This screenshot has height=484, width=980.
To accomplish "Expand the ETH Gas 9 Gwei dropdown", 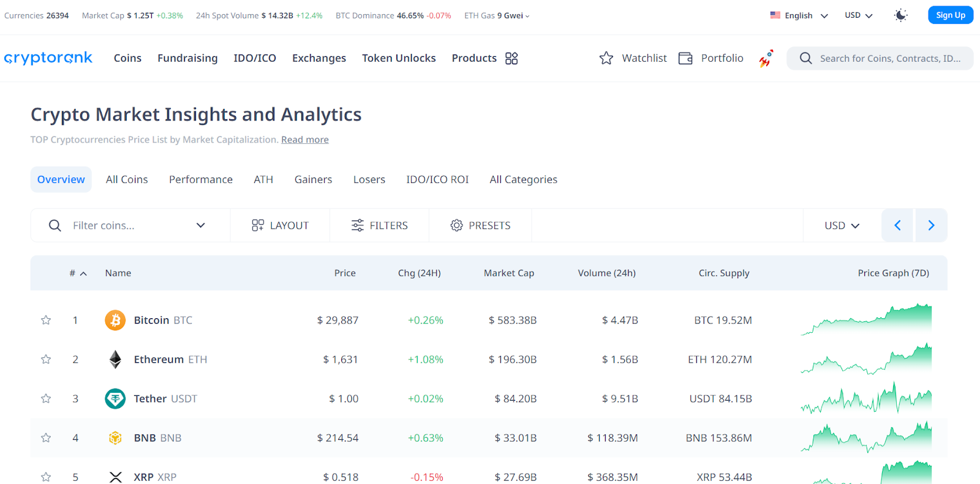I will 497,15.
